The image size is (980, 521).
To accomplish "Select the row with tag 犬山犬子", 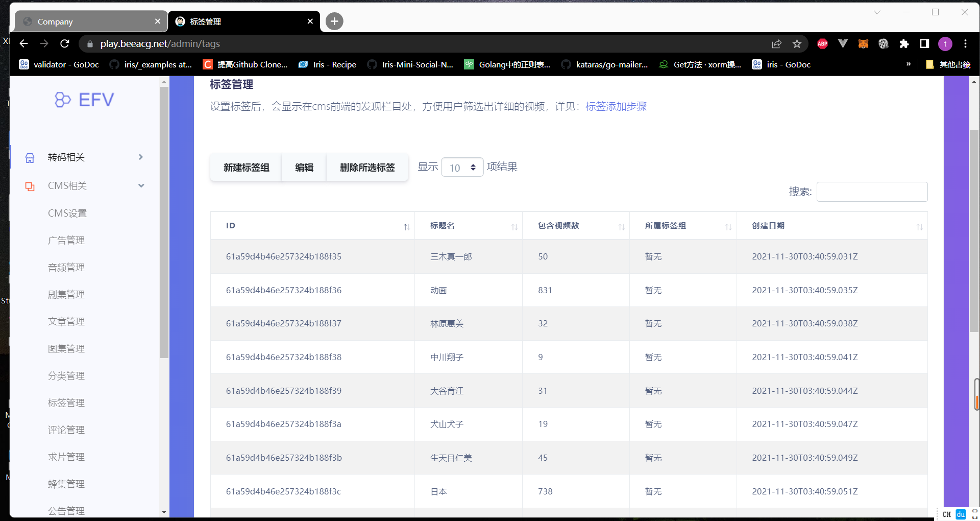I will (x=569, y=424).
